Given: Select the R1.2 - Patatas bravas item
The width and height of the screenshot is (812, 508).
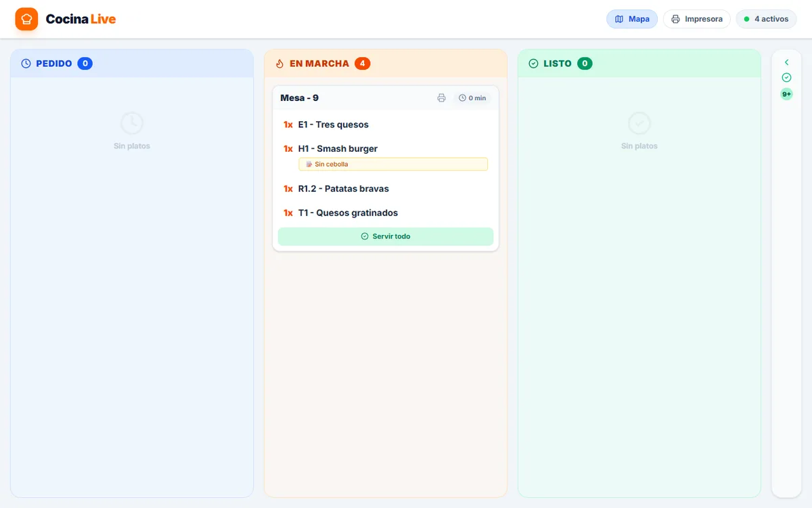Looking at the screenshot, I should (x=386, y=189).
